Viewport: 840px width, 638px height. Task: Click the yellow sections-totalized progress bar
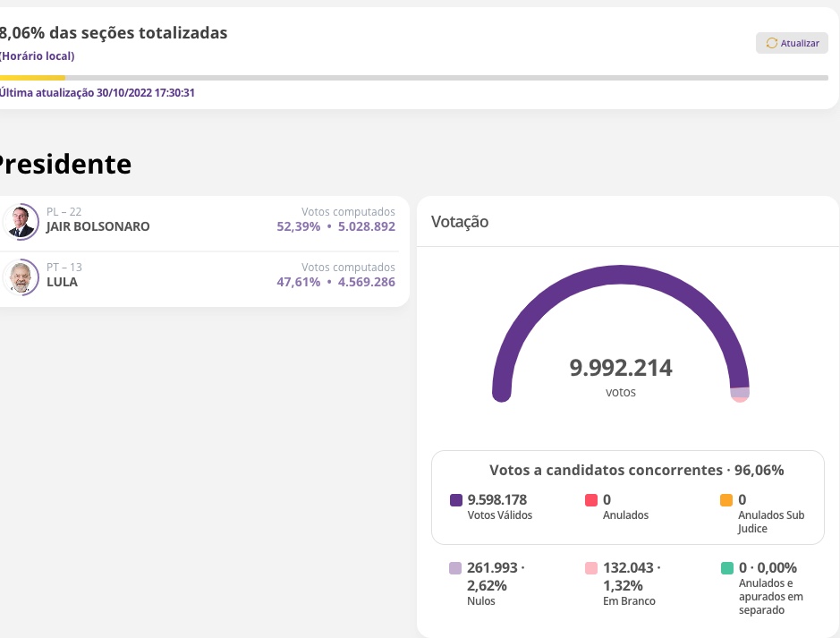click(32, 78)
